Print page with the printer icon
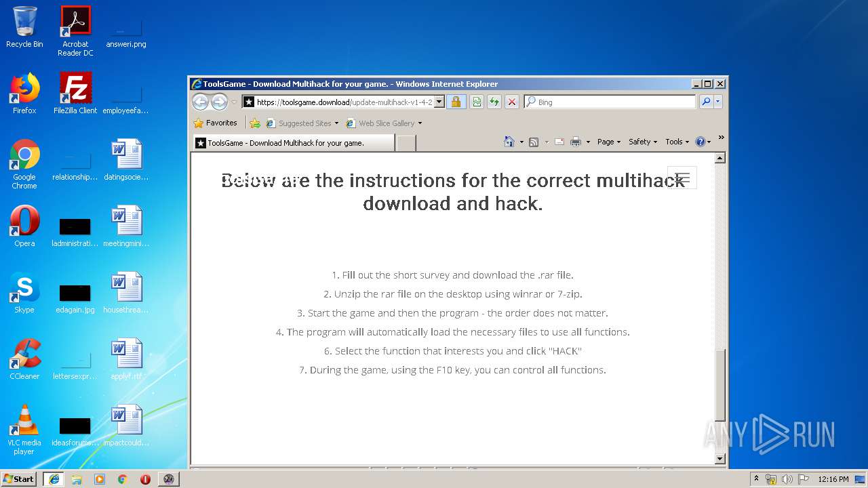Viewport: 868px width, 488px height. coord(576,142)
